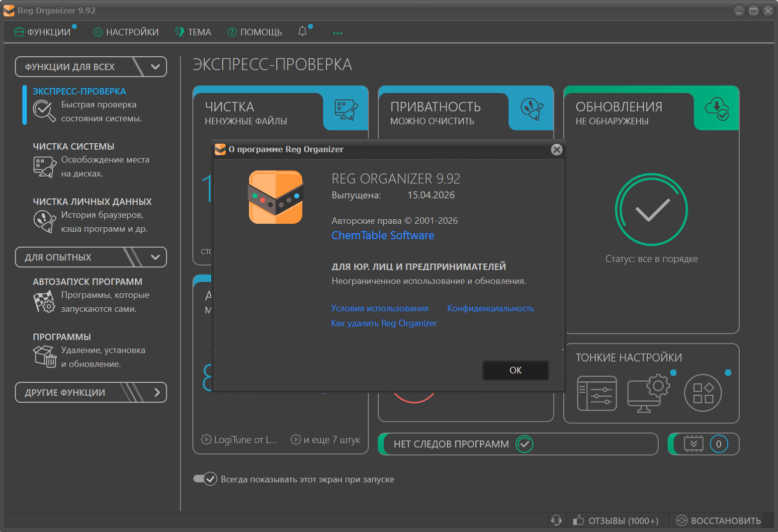778x532 pixels.
Task: Open the ПОМОЩЬ menu
Action: (x=255, y=32)
